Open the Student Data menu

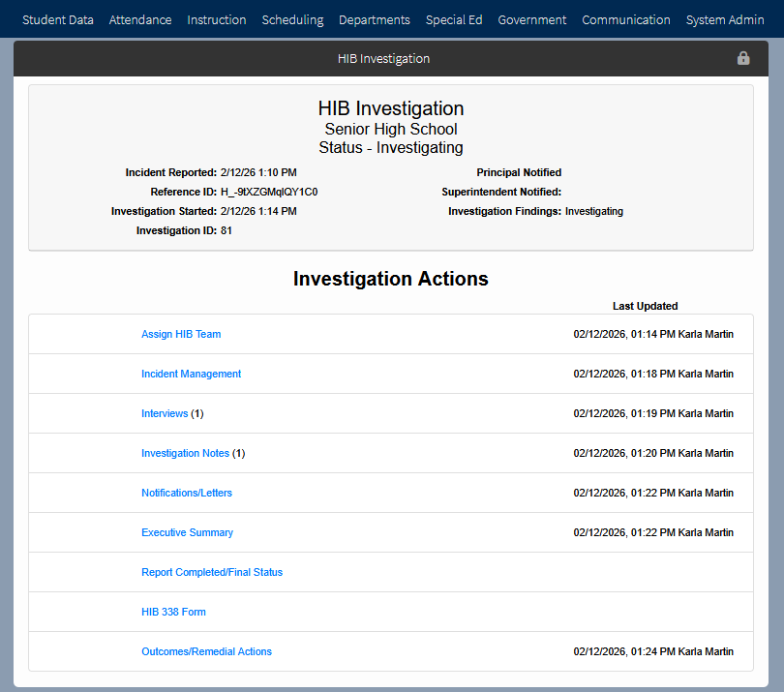coord(58,19)
